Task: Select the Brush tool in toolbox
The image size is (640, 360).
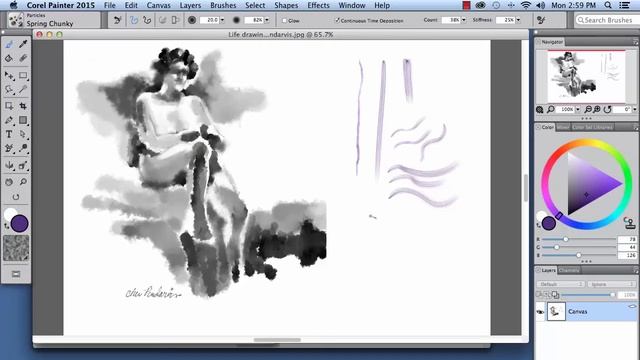Action: pyautogui.click(x=9, y=44)
